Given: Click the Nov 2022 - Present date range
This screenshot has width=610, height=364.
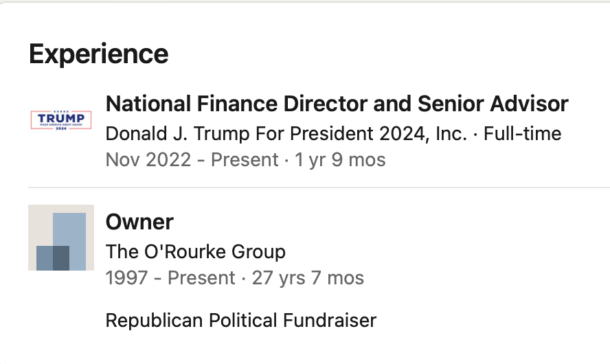Looking at the screenshot, I should click(x=191, y=160).
